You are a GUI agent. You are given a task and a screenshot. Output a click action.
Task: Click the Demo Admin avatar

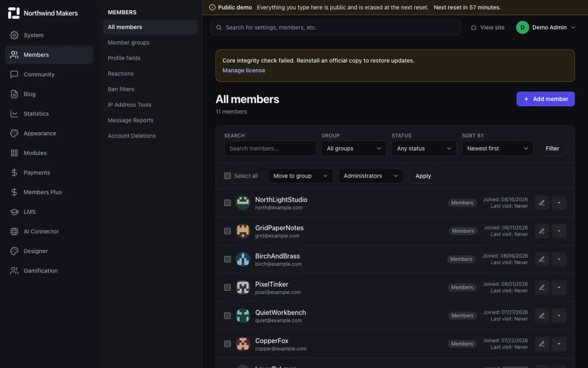point(523,28)
